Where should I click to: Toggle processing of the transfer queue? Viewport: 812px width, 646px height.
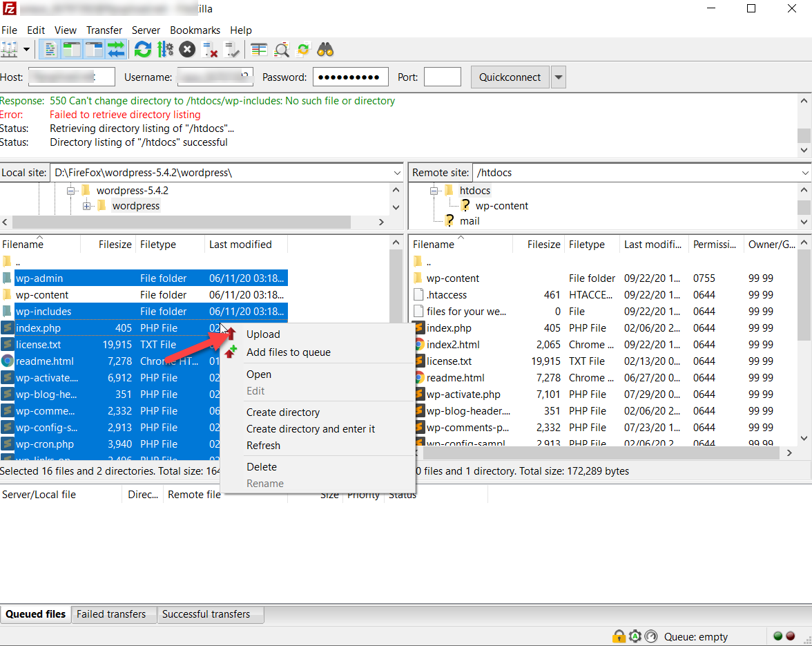(x=165, y=50)
